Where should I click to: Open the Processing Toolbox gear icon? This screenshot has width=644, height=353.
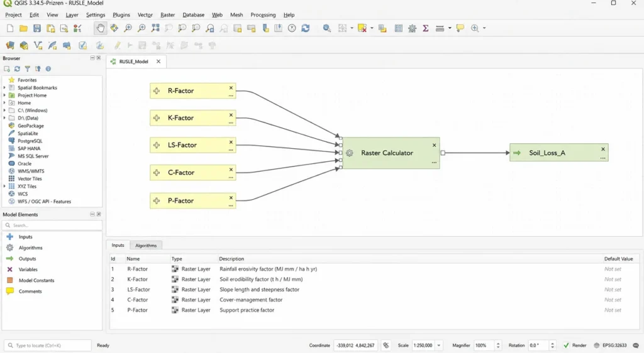(412, 28)
